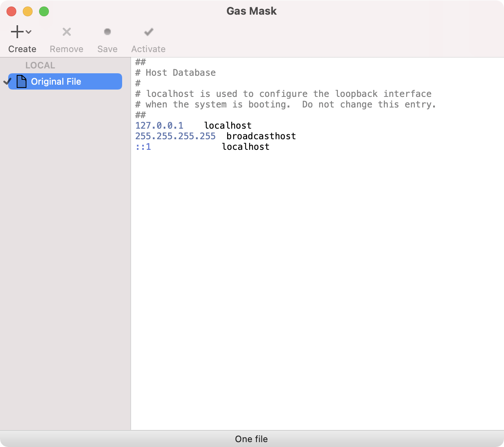504x447 pixels.
Task: Close the Gas Mask window
Action: click(x=11, y=11)
